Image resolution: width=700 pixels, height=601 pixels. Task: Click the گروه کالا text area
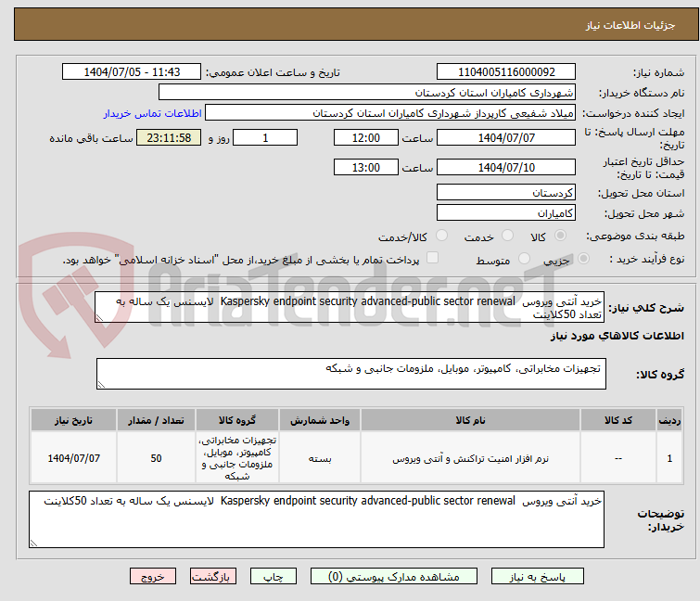350,375
